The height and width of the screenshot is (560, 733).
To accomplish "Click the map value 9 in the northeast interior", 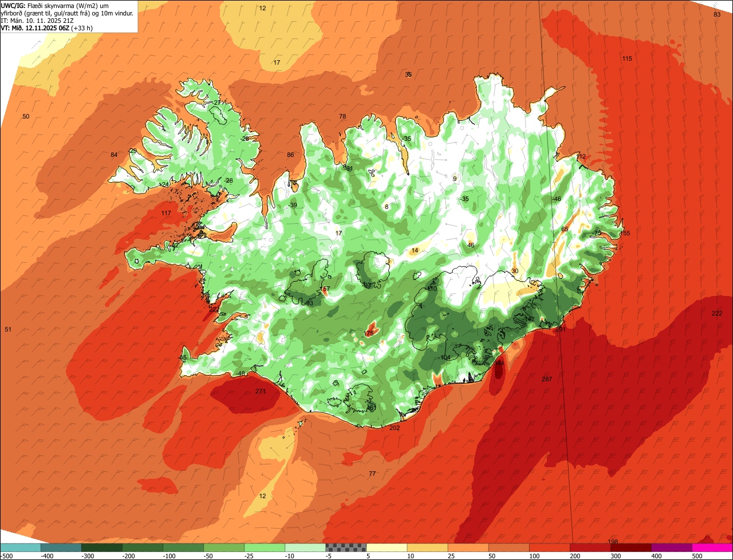I will tap(455, 179).
